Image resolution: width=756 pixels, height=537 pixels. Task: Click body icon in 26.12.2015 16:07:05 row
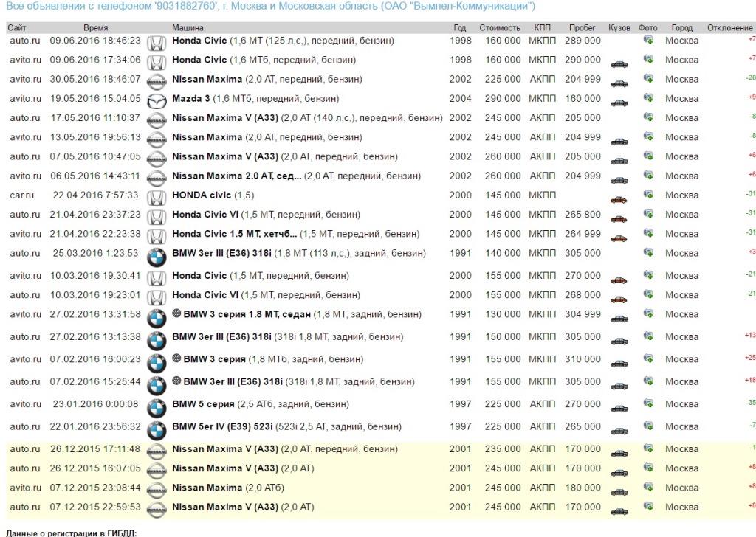(x=619, y=473)
